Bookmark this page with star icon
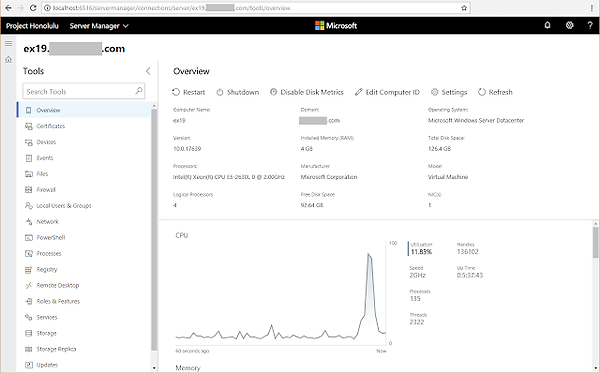The width and height of the screenshot is (600, 373). (464, 8)
